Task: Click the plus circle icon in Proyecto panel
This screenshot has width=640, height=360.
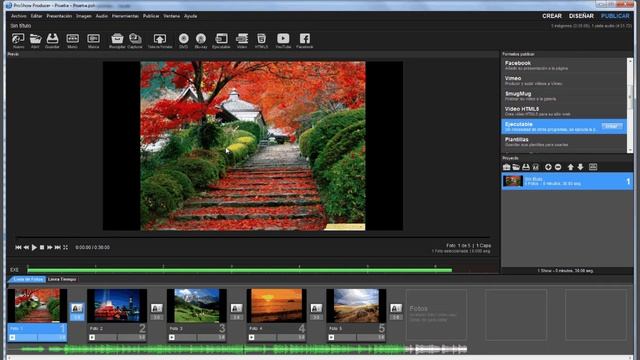Action: tap(548, 167)
